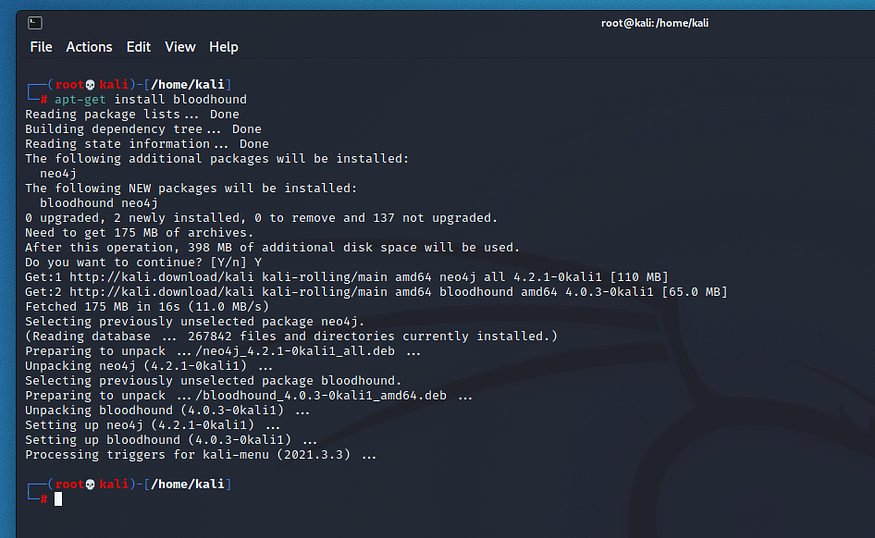This screenshot has height=538, width=875.
Task: Click the 'Preparing to unpack neo4j_4.2.1' line
Action: 223,351
